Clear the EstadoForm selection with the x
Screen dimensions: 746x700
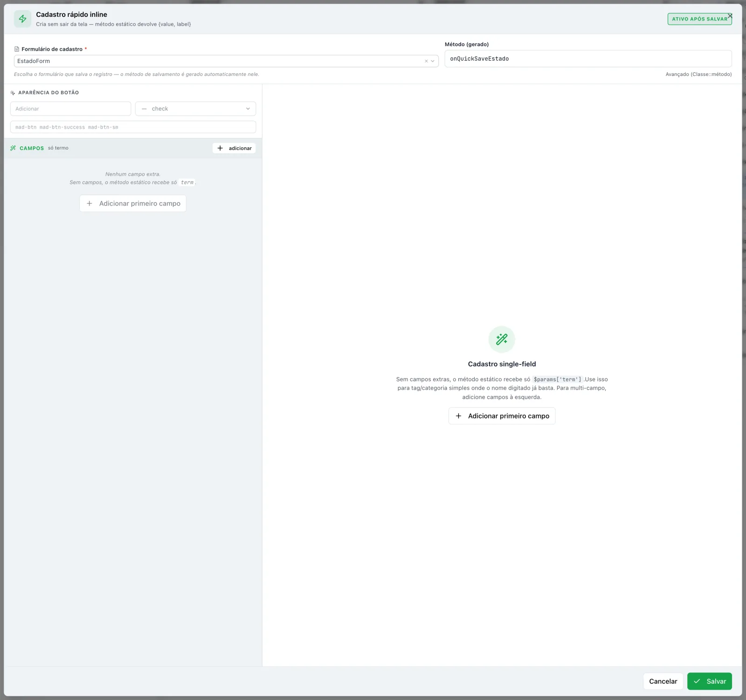(426, 61)
